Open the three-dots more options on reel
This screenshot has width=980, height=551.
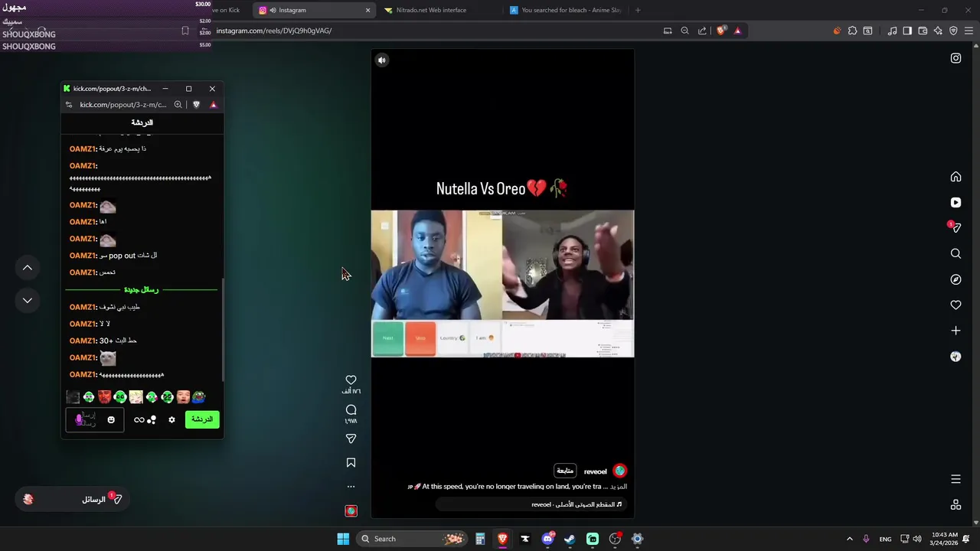tap(351, 486)
